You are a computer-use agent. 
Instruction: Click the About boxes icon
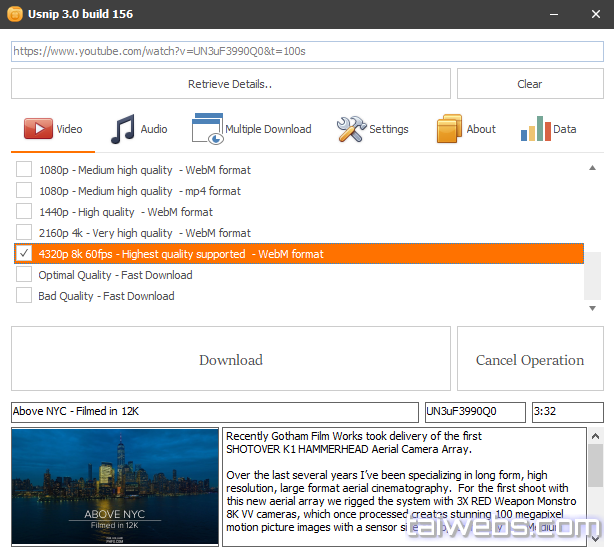pyautogui.click(x=449, y=129)
